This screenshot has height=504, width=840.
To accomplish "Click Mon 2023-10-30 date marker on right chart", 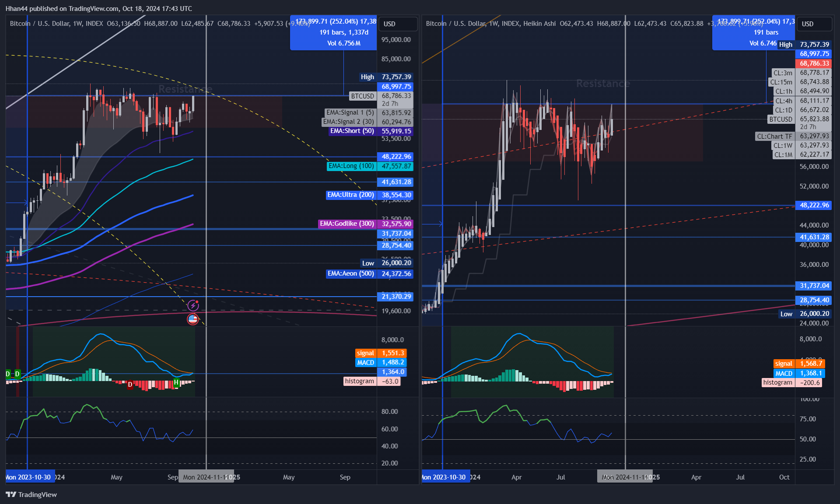I will [446, 477].
